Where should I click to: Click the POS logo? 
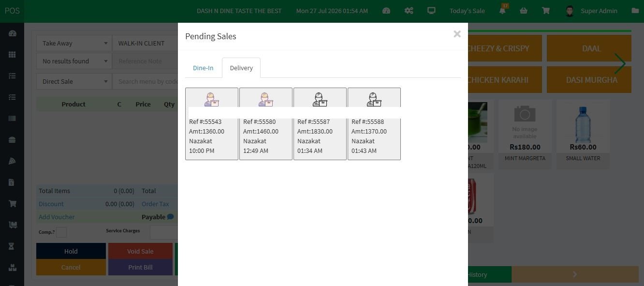tap(12, 11)
